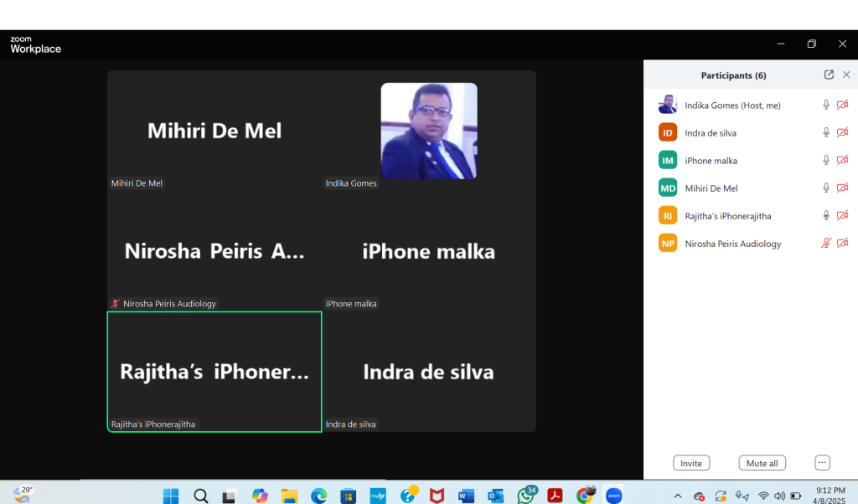The image size is (858, 504).
Task: Toggle video icon in Indra de silva row
Action: point(842,133)
